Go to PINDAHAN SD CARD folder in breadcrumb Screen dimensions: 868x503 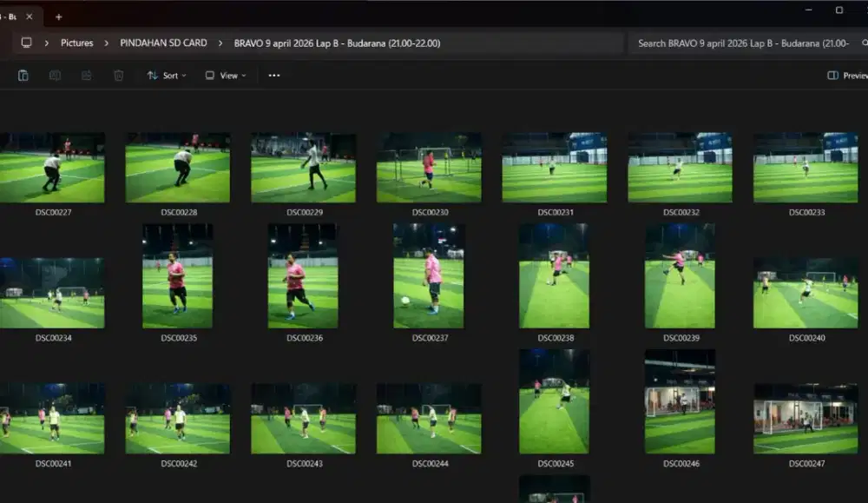163,43
